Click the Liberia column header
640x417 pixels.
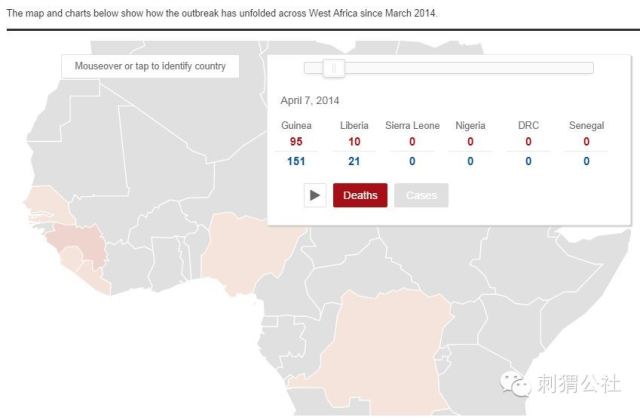(x=354, y=126)
